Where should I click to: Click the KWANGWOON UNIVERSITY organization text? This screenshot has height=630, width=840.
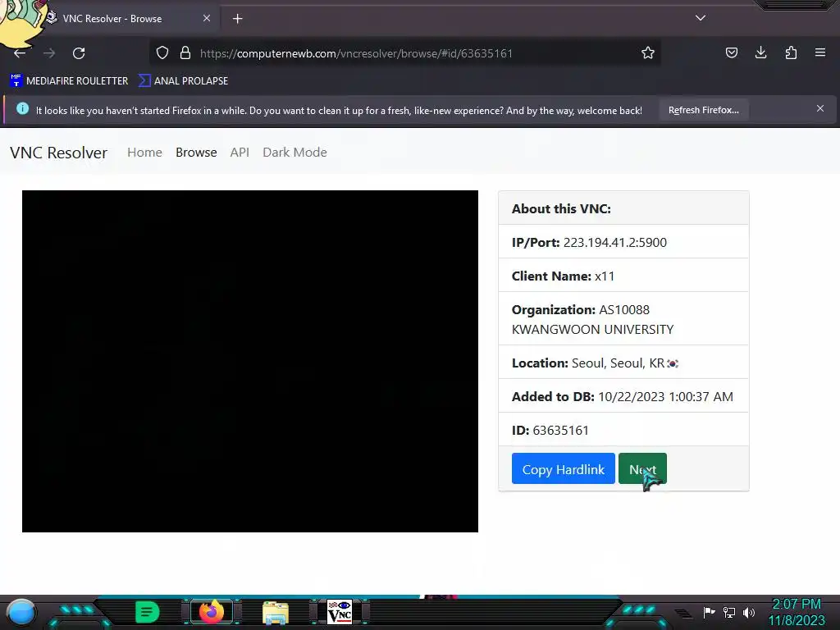pos(592,330)
